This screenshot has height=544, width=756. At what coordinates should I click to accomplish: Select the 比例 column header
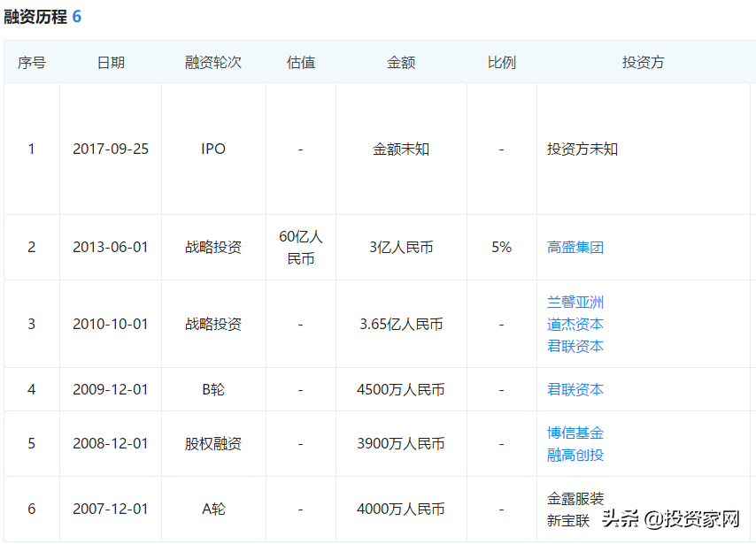(502, 63)
